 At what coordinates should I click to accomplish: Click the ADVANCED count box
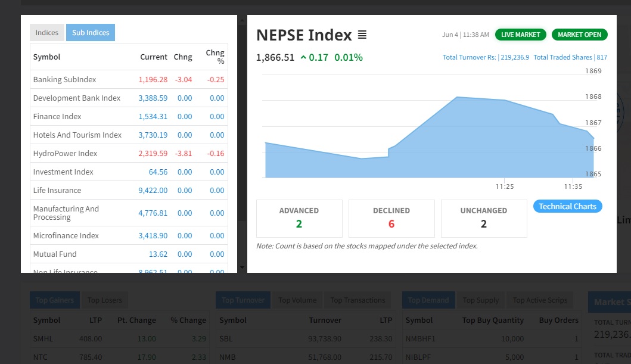coord(299,219)
